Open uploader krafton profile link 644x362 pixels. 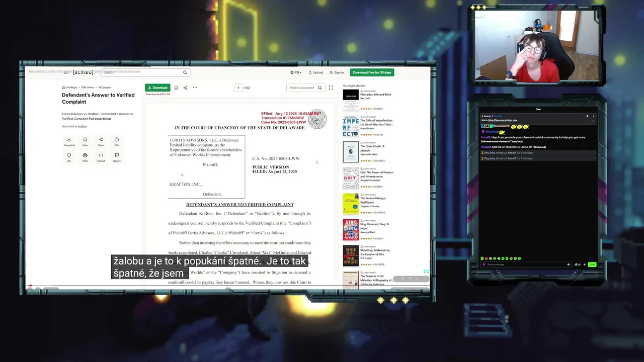tap(82, 126)
